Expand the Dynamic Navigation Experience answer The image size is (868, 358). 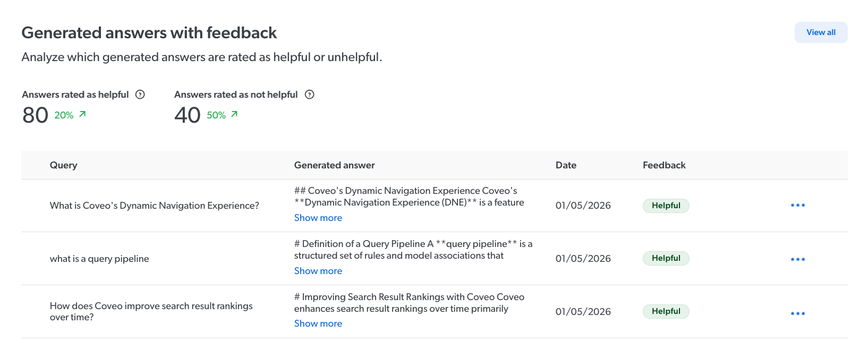pos(318,217)
